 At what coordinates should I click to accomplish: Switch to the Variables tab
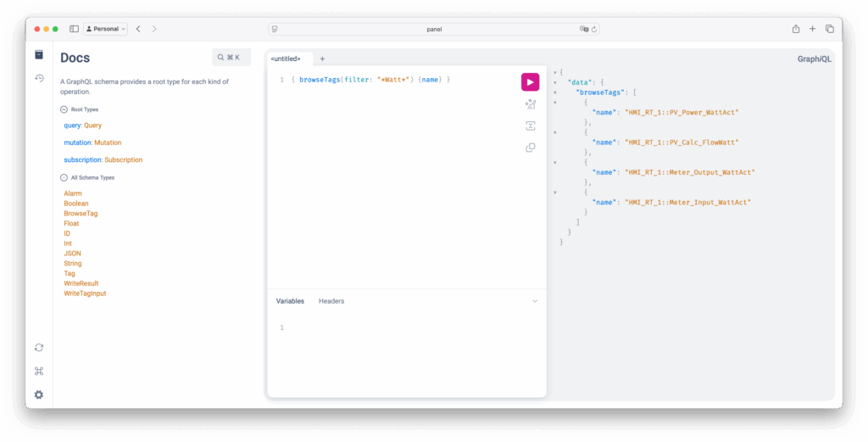(290, 301)
